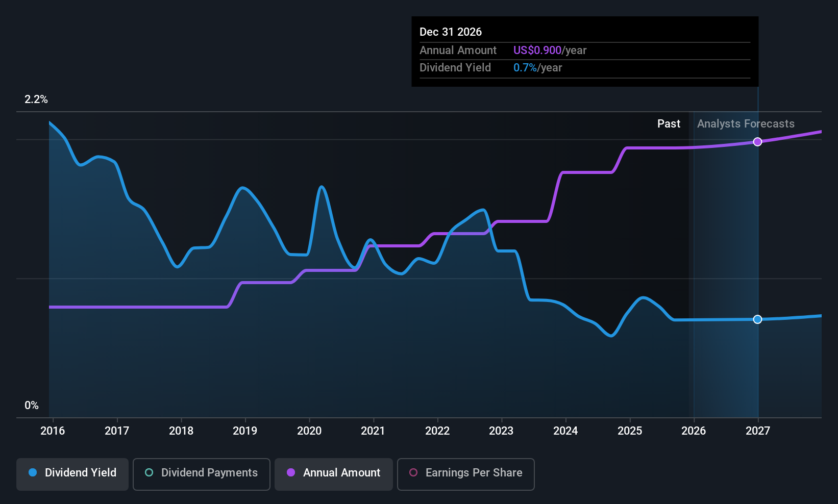Select the blue Dividend Yield data point marker

757,319
